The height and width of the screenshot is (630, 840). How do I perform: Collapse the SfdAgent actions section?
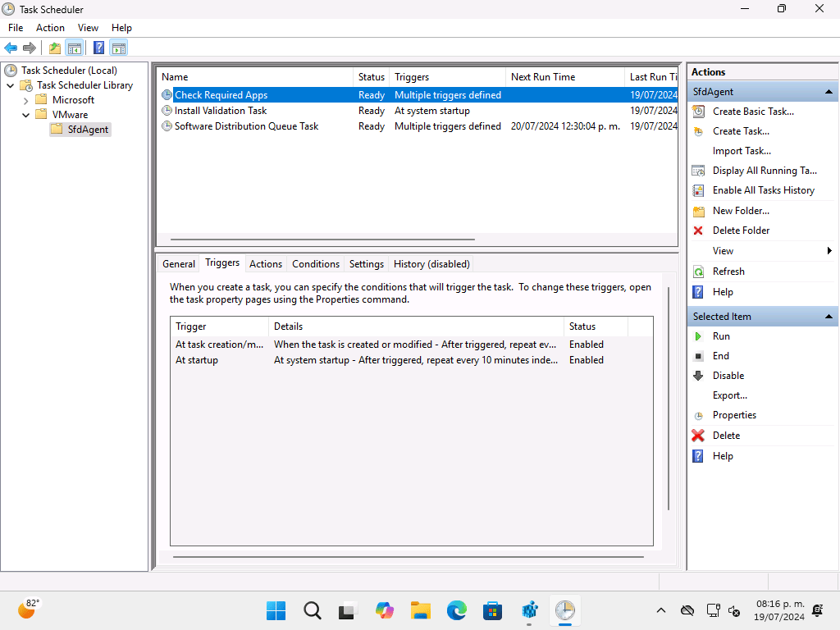(829, 92)
